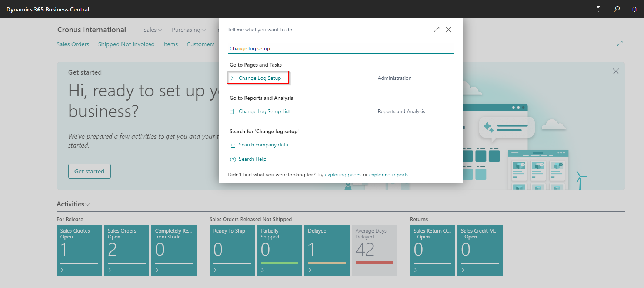Click Average Days Delayed tile

374,251
